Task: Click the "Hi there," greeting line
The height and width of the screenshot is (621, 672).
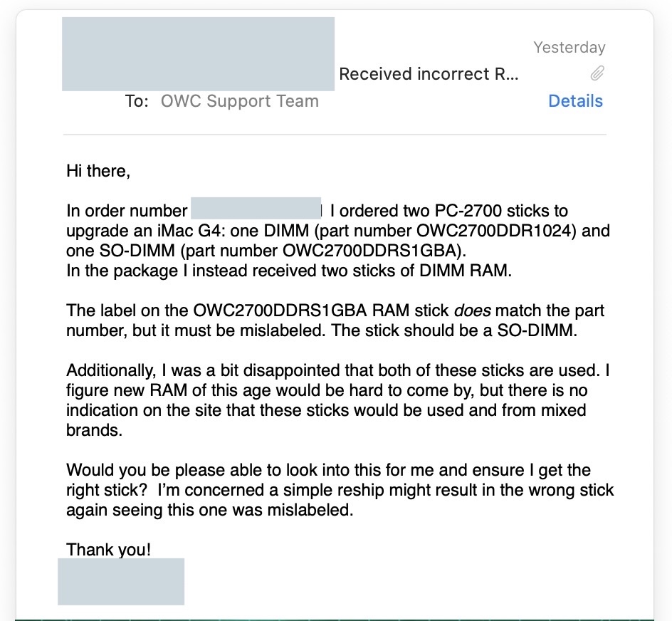Action: click(98, 171)
